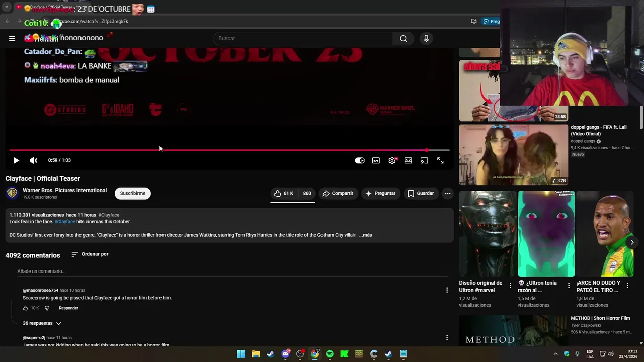This screenshot has width=644, height=362.
Task: Show next shorts with right arrow
Action: (x=632, y=242)
